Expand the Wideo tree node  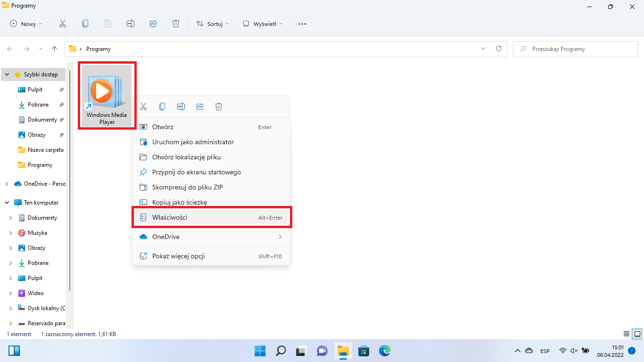tap(11, 293)
